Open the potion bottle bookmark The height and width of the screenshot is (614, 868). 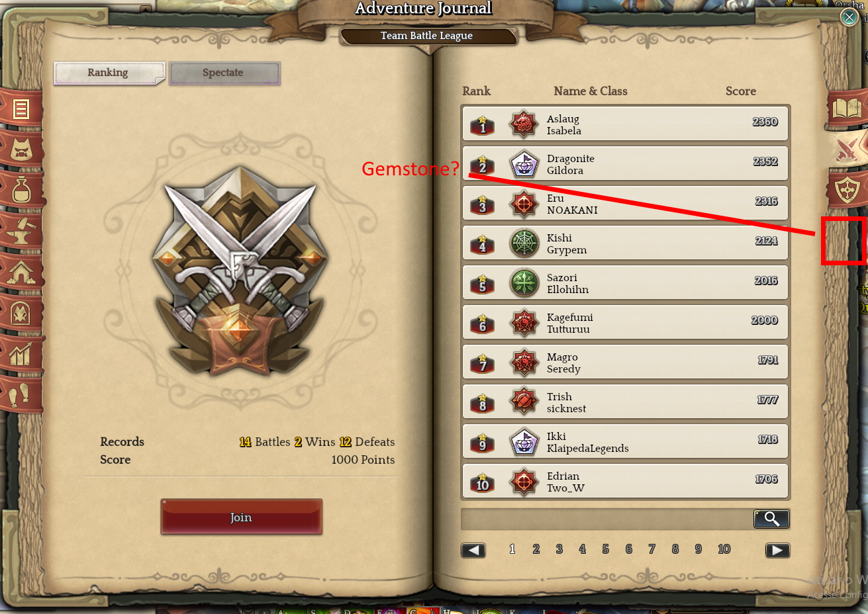21,190
